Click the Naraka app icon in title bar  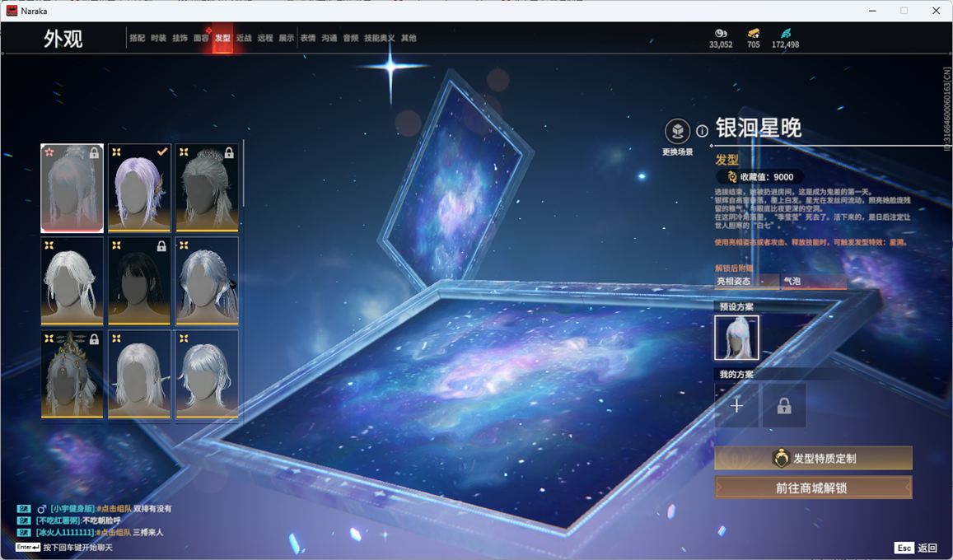12,11
